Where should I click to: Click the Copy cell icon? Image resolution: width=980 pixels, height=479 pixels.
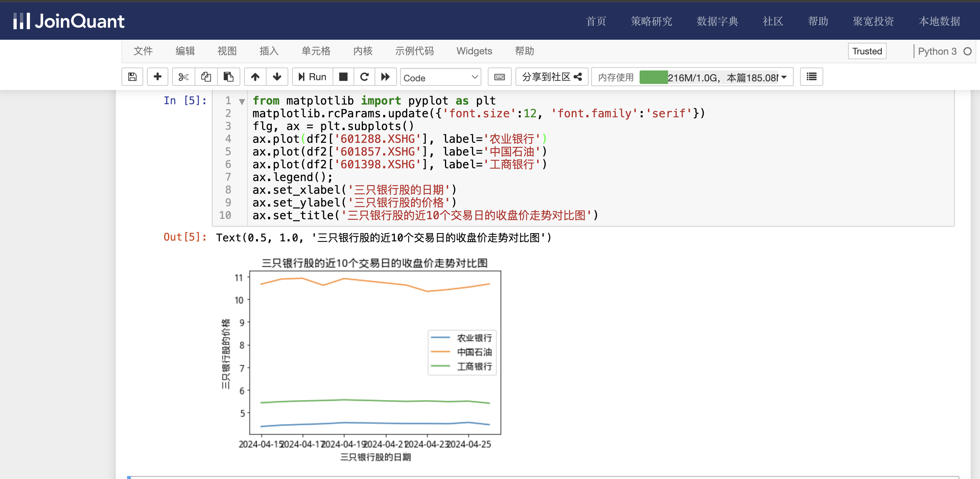pyautogui.click(x=205, y=78)
